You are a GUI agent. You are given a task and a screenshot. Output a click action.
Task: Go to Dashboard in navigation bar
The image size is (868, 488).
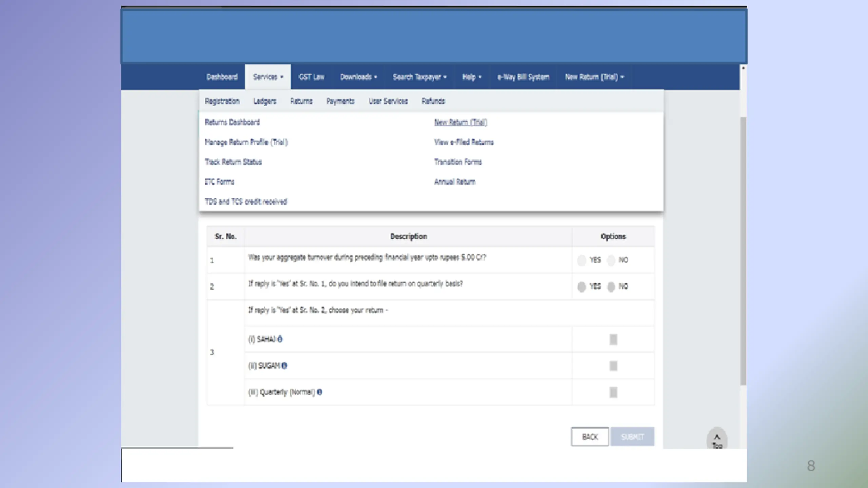click(x=222, y=77)
